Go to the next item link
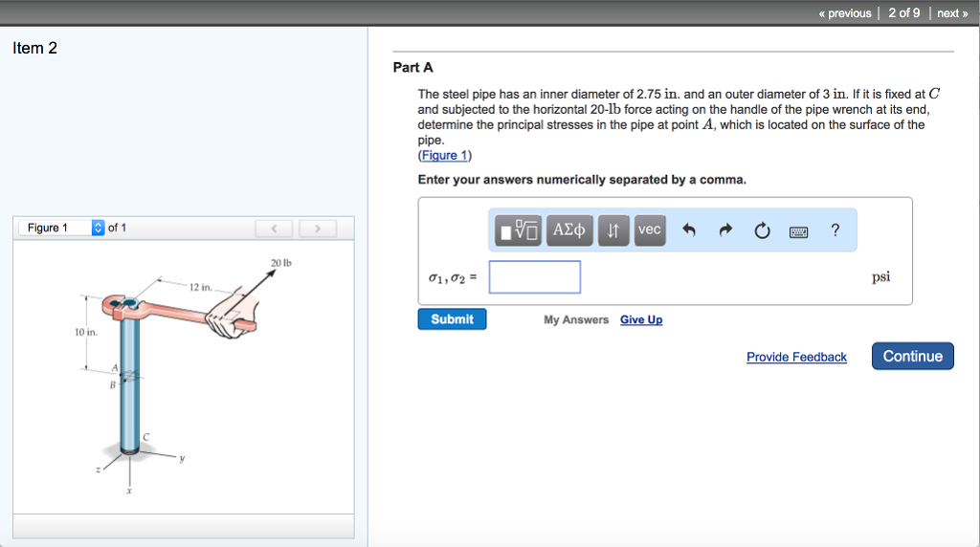The image size is (980, 547). tap(952, 13)
